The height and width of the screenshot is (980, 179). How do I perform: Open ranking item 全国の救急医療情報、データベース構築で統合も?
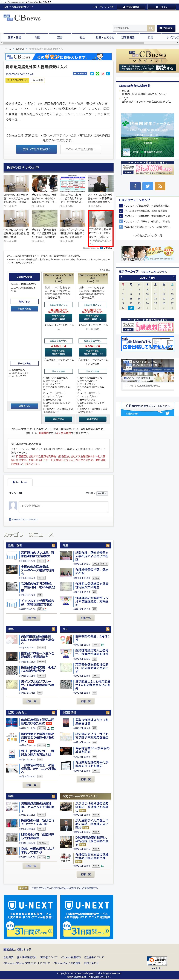point(147,227)
